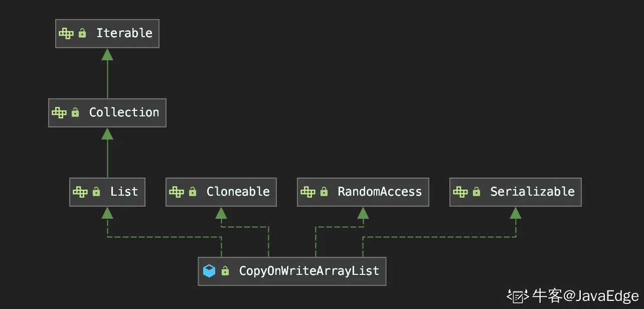Select the RandomAccess node label
Viewport: 644px width, 309px height.
click(380, 192)
